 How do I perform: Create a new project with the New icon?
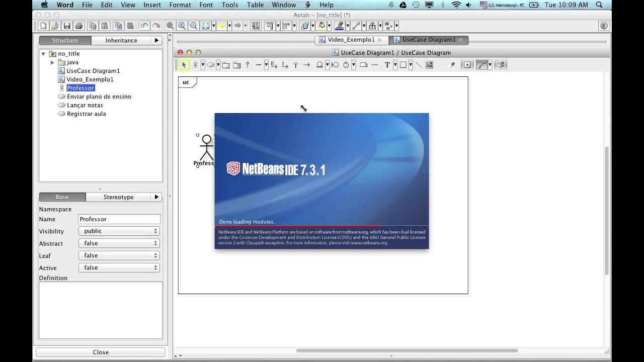coord(44,26)
